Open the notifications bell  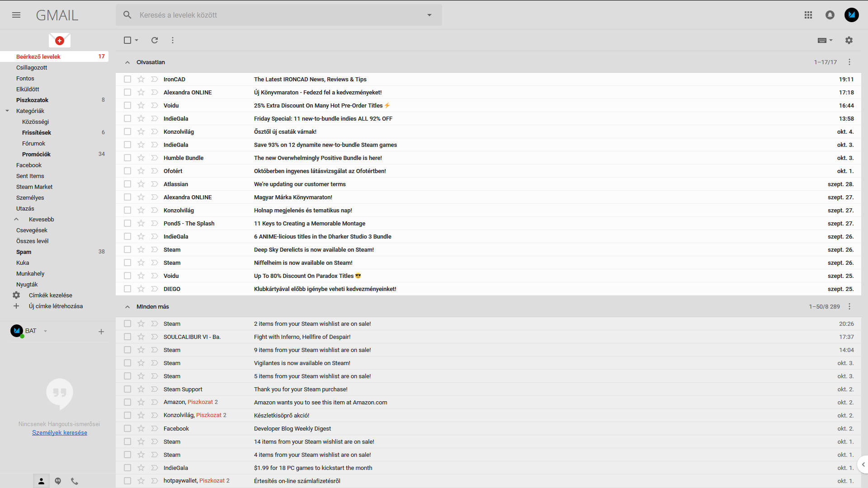point(830,15)
